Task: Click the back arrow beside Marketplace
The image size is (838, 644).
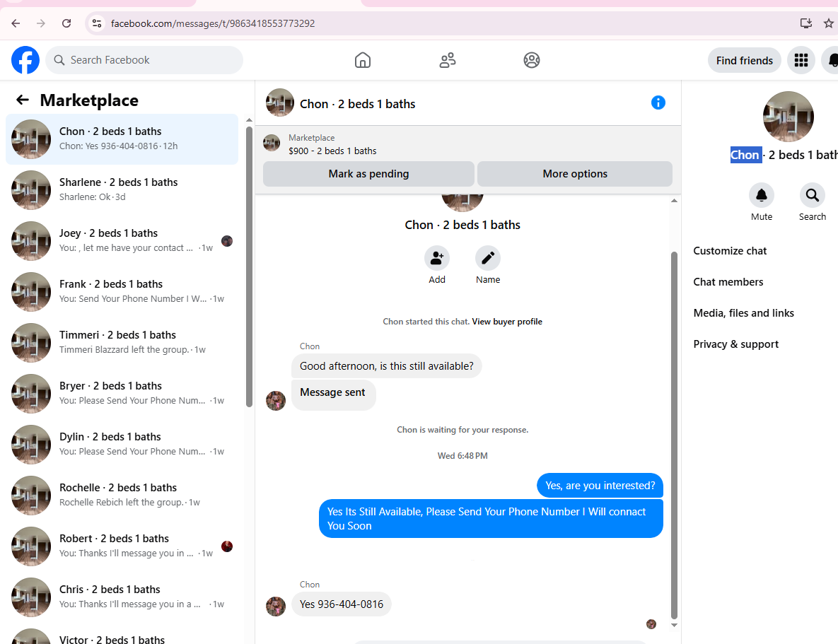Action: coord(23,100)
